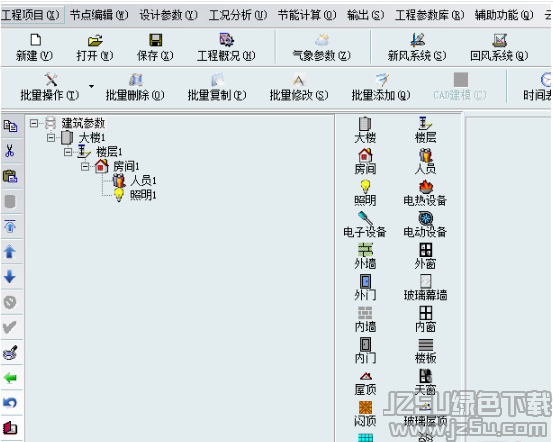Click the paint bowl icon in sidebar

10,352
